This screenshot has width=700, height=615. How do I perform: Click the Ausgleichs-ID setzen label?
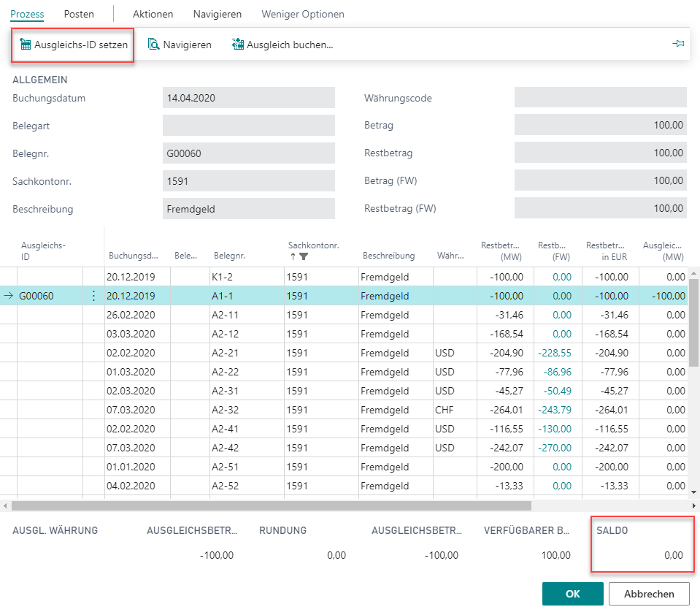81,45
